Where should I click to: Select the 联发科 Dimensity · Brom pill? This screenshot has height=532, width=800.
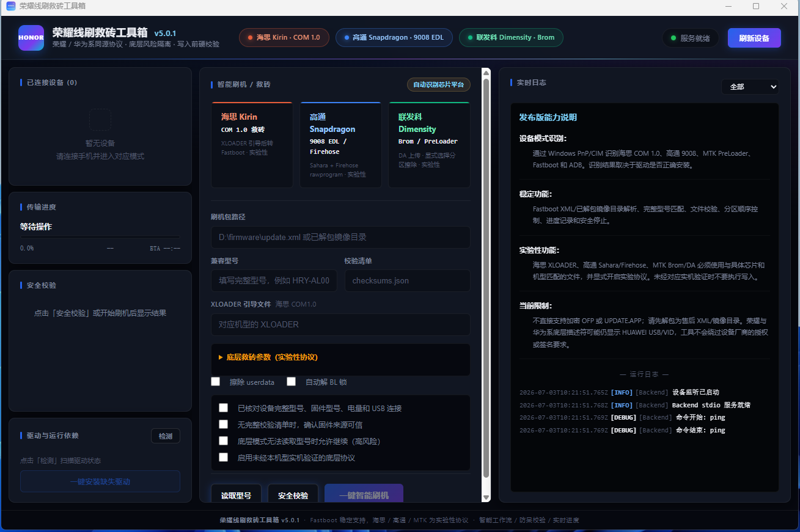(511, 37)
